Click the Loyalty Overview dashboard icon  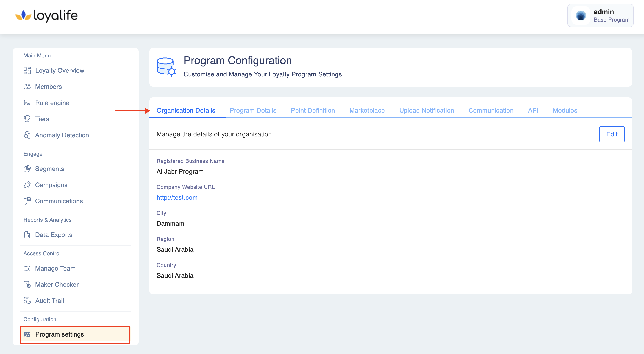[x=27, y=70]
